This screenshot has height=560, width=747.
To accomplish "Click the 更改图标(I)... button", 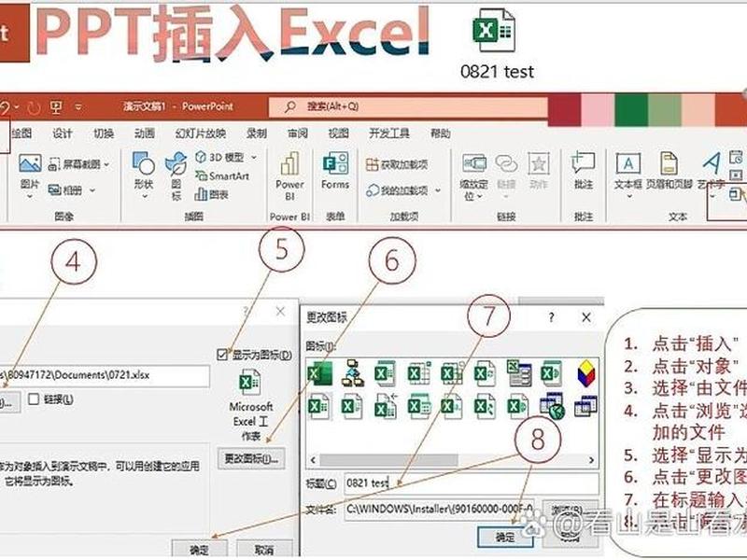I will point(251,458).
